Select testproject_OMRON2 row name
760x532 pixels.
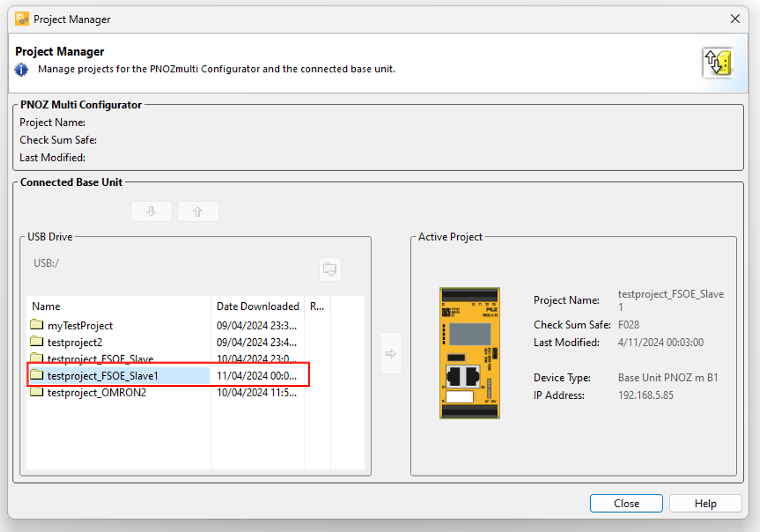97,392
